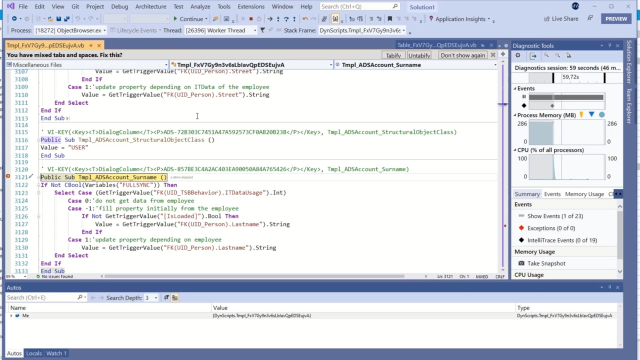Viewport: 640px width, 360px height.
Task: Toggle the highlighted toolbar icon beside the comment icon
Action: pyautogui.click(x=335, y=19)
